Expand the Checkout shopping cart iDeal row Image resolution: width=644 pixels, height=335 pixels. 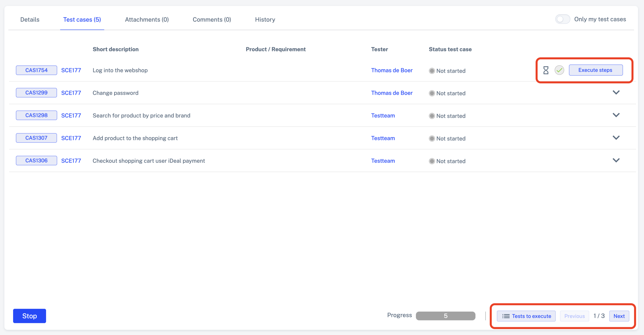616,160
